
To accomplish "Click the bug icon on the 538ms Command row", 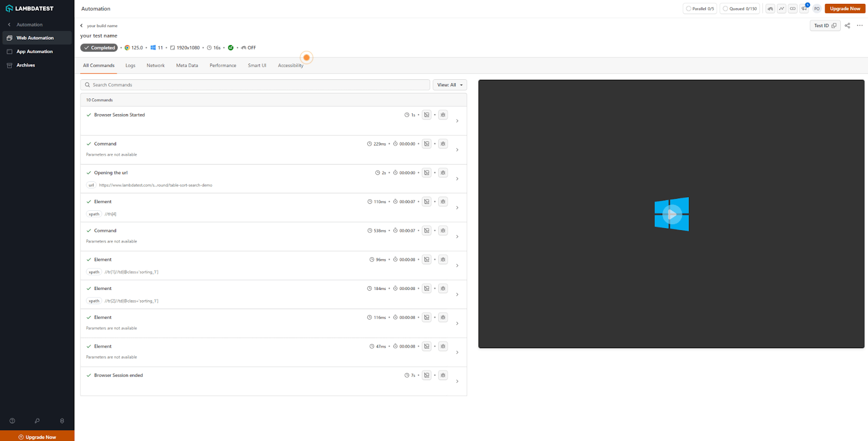I will [443, 230].
